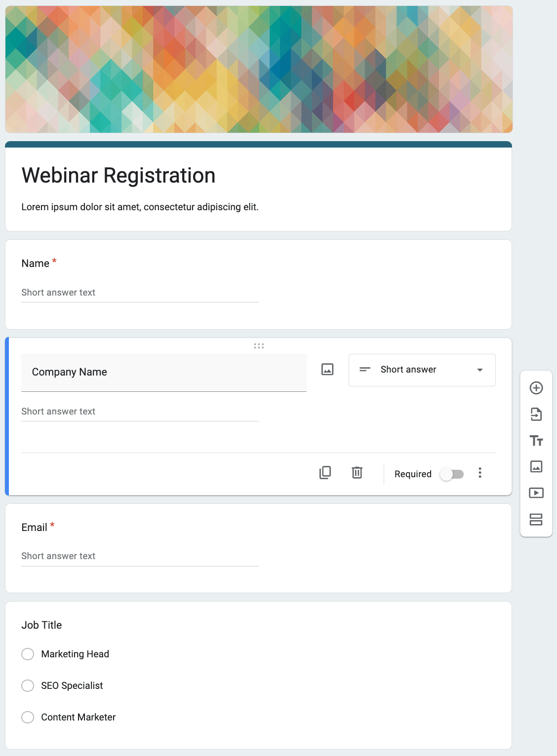Click the Company Name question title field
The width and height of the screenshot is (557, 756).
[x=163, y=372]
